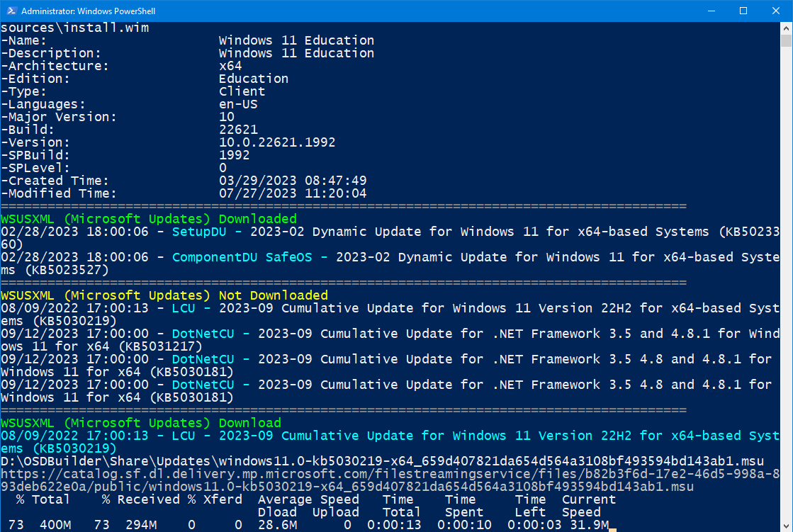Click Modified Time '07/27/2023 11:20:04'
The image size is (793, 532).
293,193
